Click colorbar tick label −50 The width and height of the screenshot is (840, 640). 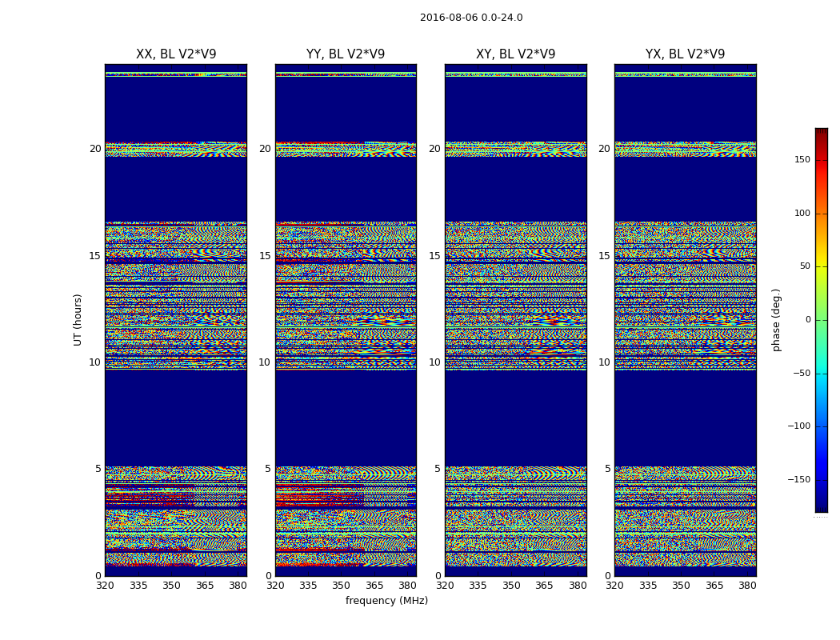801,373
